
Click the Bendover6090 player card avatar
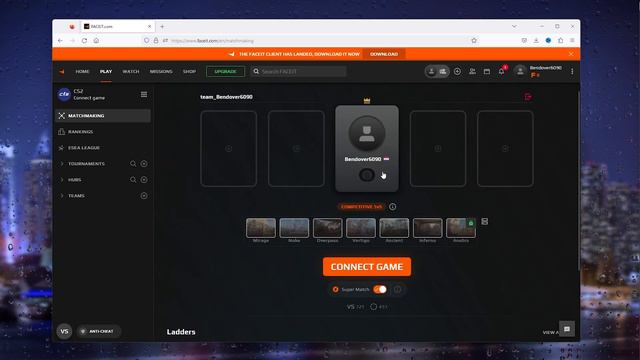coord(367,133)
